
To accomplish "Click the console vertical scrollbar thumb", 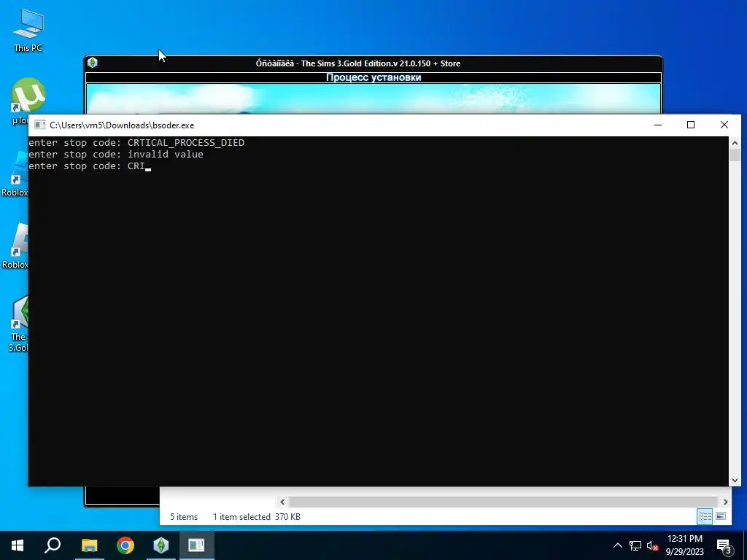I will coord(735,155).
